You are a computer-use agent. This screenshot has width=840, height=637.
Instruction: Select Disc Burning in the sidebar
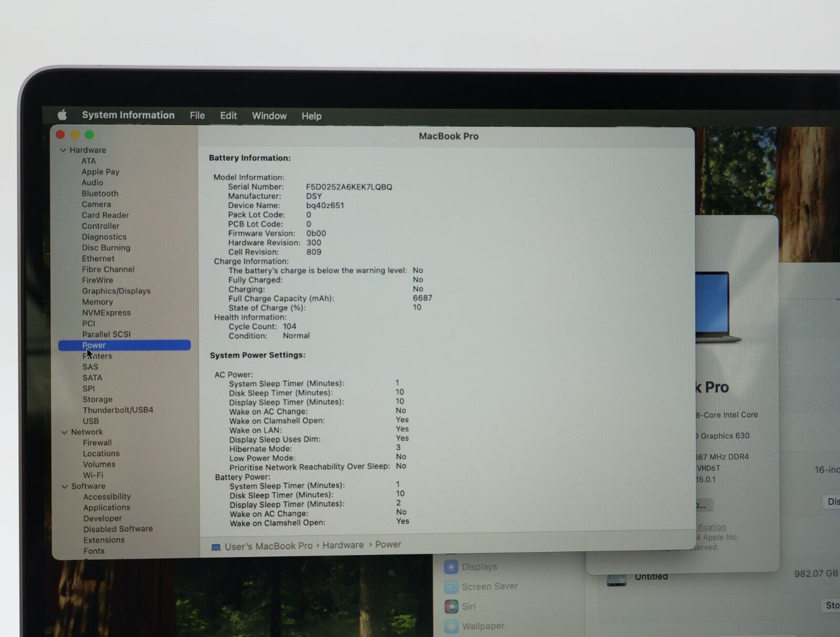(x=106, y=248)
